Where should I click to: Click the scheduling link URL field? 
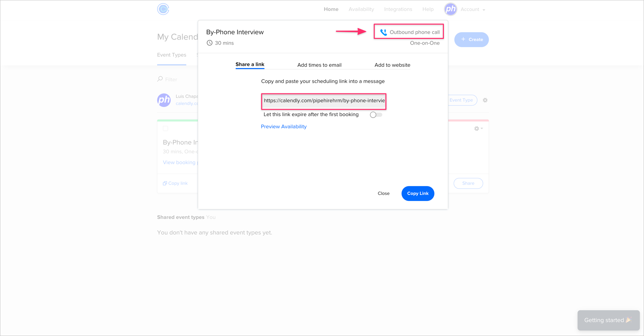[x=324, y=101]
